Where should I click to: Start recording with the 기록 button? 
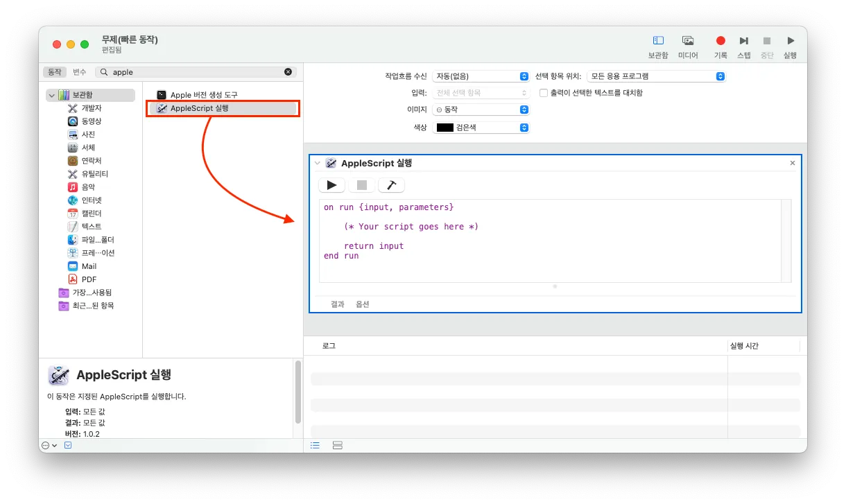[x=720, y=41]
